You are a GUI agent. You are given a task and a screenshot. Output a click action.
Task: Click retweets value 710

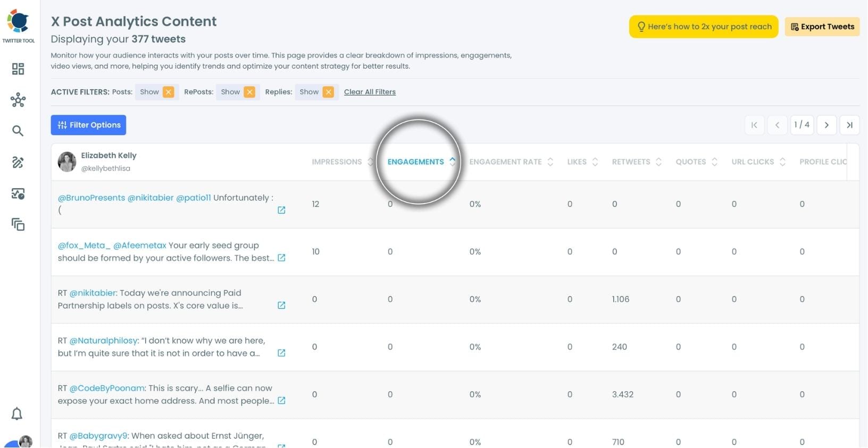618,442
